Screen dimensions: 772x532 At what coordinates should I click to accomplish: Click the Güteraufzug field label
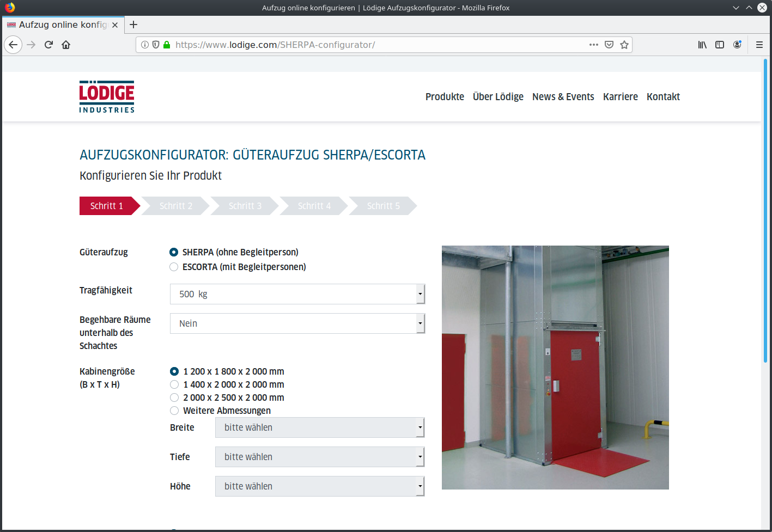(104, 252)
